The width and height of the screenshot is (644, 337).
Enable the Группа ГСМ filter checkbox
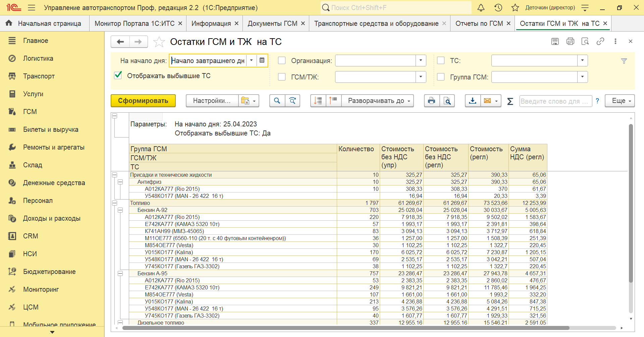coord(441,77)
